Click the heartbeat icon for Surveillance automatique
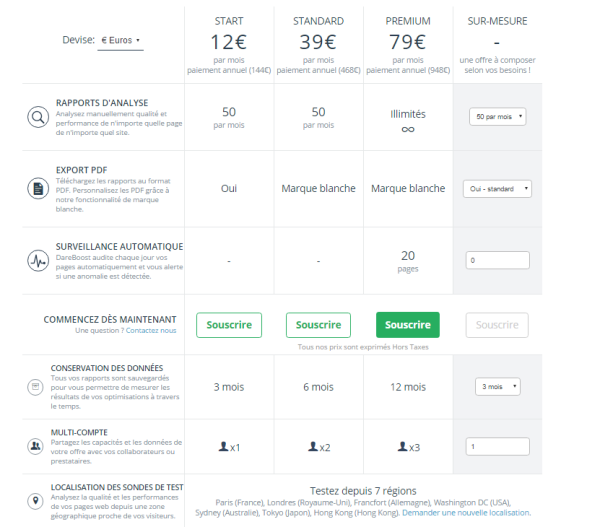 coord(37,260)
